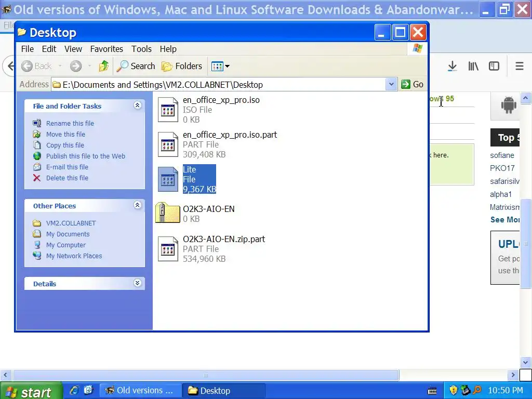This screenshot has height=399, width=532.
Task: Click the alpha1 user link
Action: click(x=500, y=194)
